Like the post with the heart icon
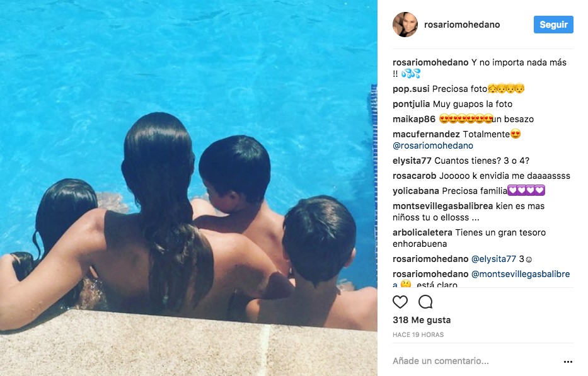 (x=400, y=302)
